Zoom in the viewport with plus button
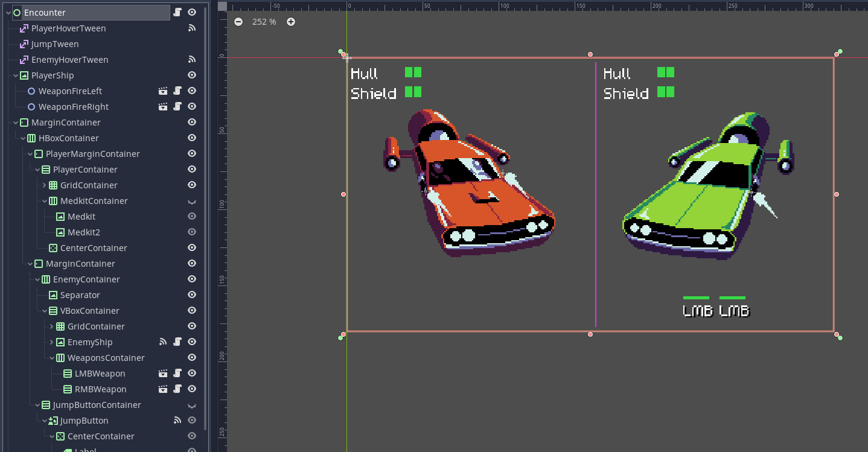Viewport: 868px width, 452px height. point(291,22)
